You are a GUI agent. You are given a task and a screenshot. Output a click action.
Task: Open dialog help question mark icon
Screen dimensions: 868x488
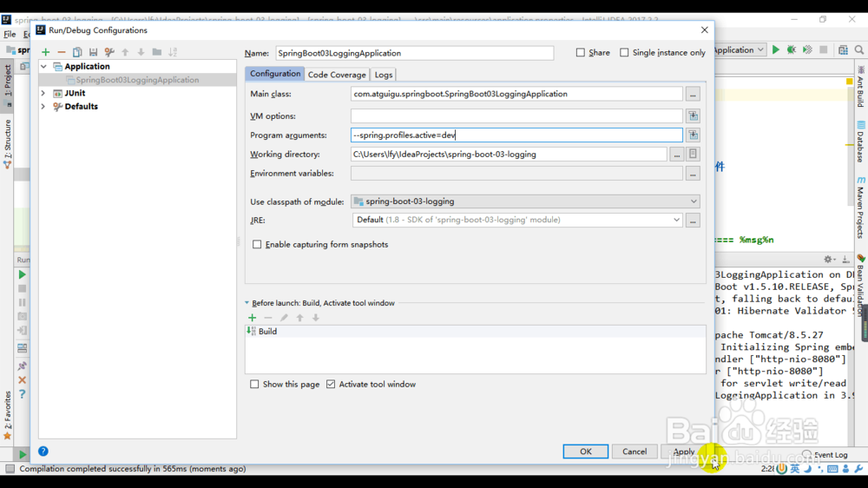click(x=43, y=452)
